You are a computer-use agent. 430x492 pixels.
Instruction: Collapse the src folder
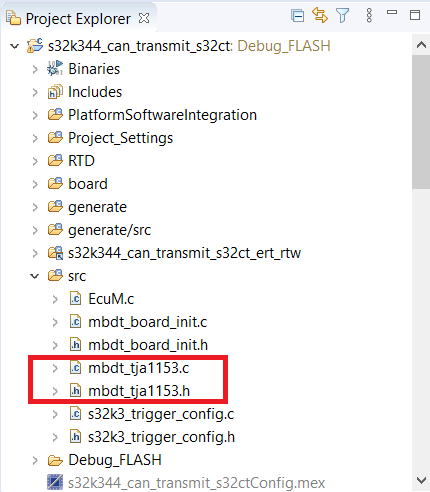tap(35, 276)
